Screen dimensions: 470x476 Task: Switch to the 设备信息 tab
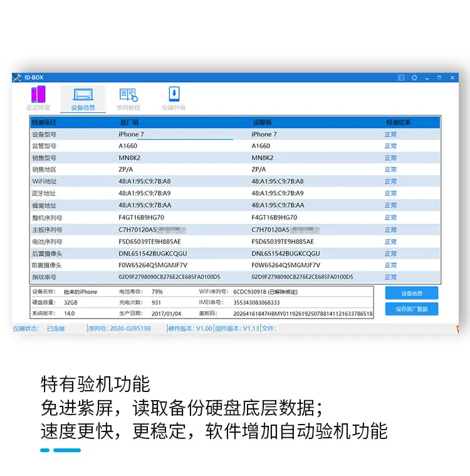83,99
